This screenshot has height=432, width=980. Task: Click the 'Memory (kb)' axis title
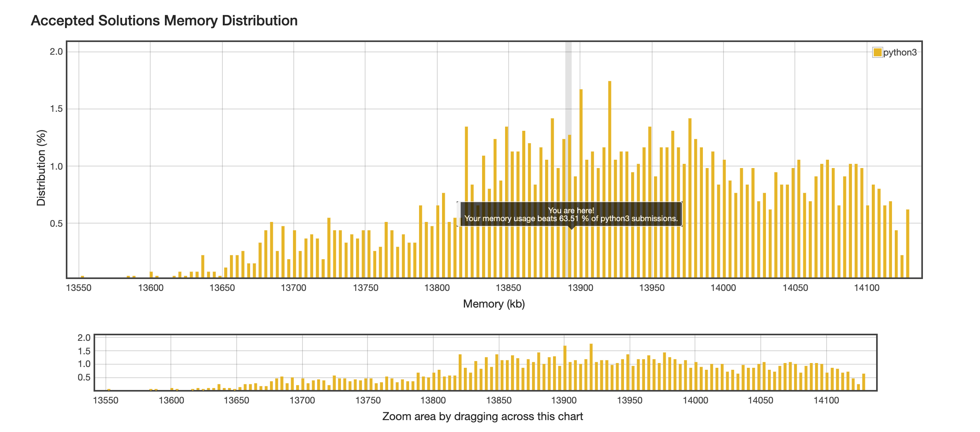click(x=494, y=304)
